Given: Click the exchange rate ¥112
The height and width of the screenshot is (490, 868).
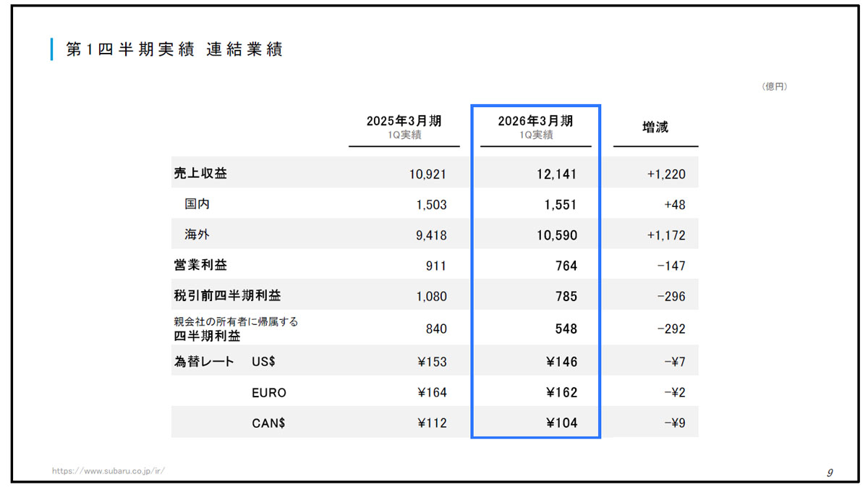Looking at the screenshot, I should click(x=433, y=423).
